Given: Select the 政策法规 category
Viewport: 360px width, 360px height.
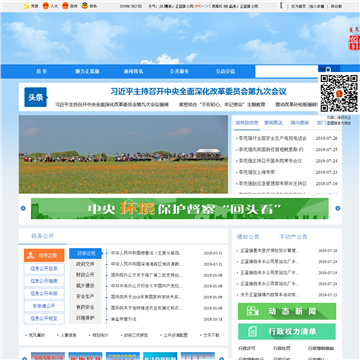Looking at the screenshot, I should click(x=85, y=253).
